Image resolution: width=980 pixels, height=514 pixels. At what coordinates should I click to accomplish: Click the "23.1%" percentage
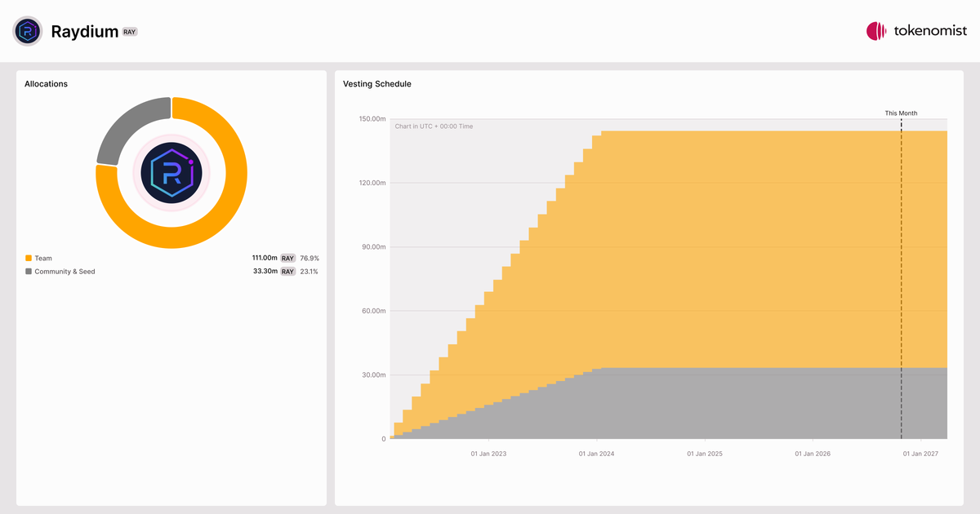pyautogui.click(x=309, y=272)
